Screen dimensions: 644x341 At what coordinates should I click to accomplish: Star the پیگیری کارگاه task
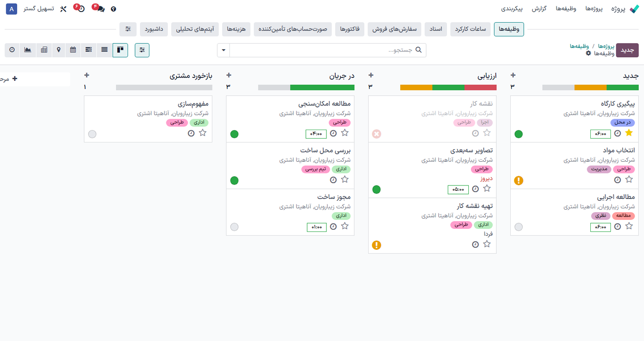pyautogui.click(x=629, y=133)
